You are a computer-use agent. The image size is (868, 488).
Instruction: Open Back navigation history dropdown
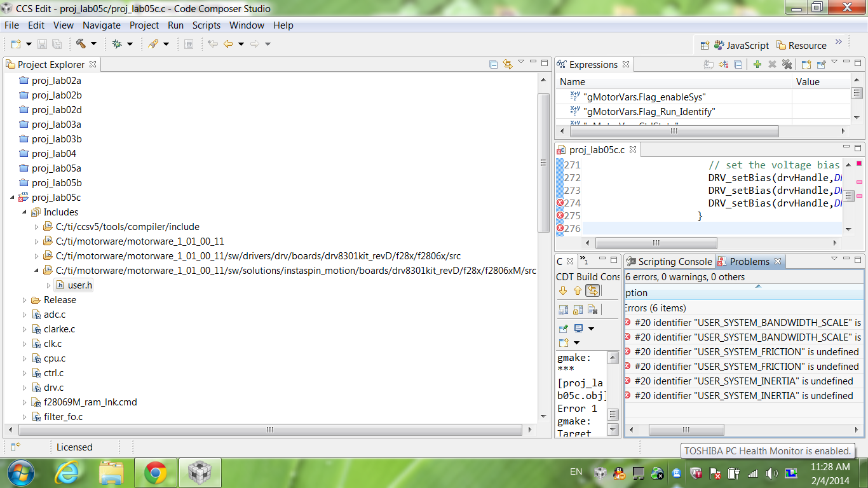(240, 44)
